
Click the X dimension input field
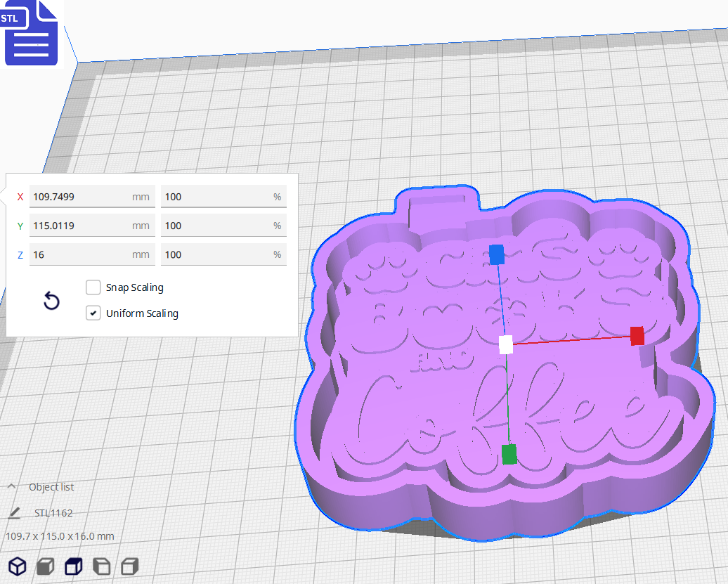click(91, 196)
